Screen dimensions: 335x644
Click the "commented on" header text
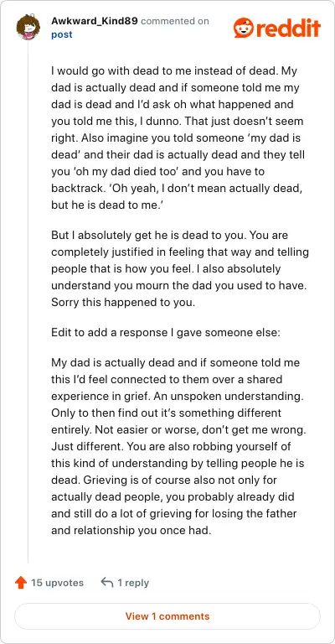point(175,21)
